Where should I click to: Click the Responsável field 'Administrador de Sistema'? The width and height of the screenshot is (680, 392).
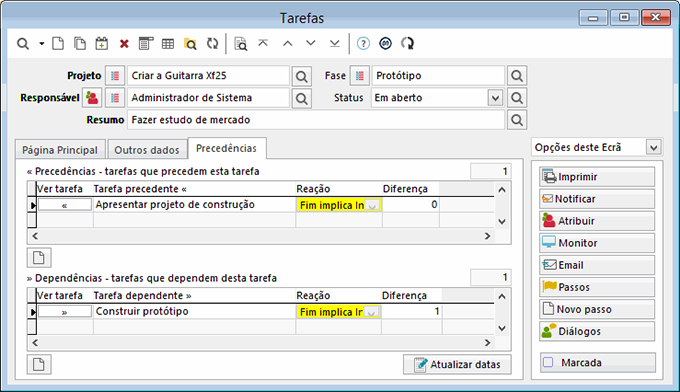[208, 98]
